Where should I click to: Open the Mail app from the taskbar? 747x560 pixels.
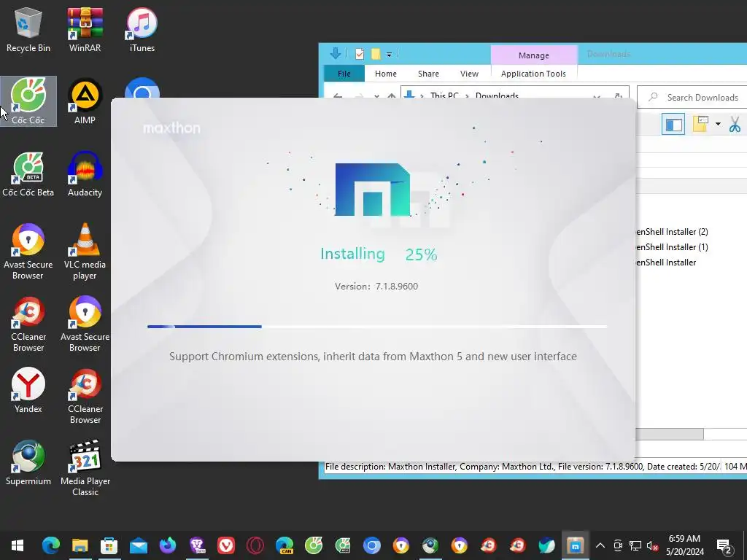(x=139, y=545)
